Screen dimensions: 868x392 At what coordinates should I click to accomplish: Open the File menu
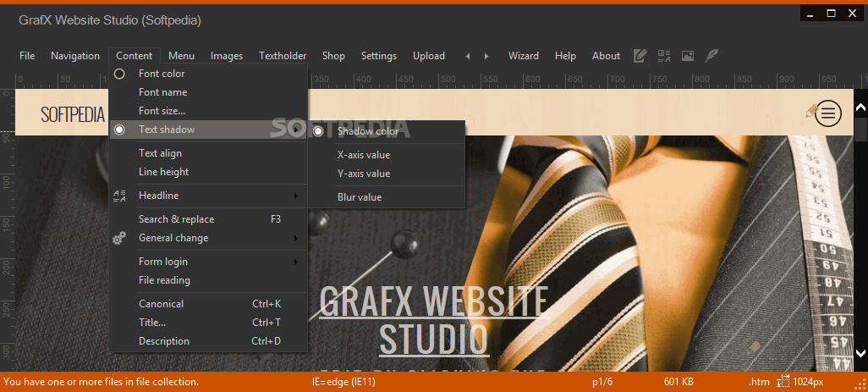pos(27,56)
